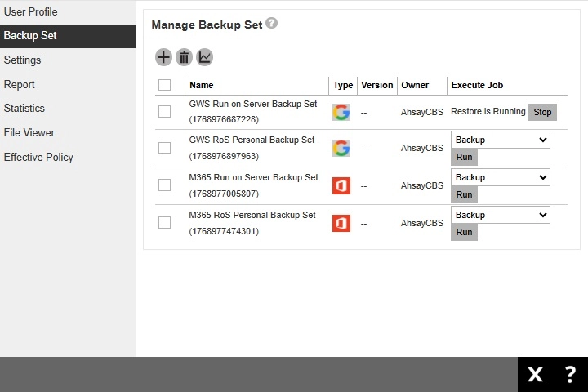Viewport: 588px width, 392px height.
Task: Click Google icon for GWS Run on Server
Action: [341, 112]
